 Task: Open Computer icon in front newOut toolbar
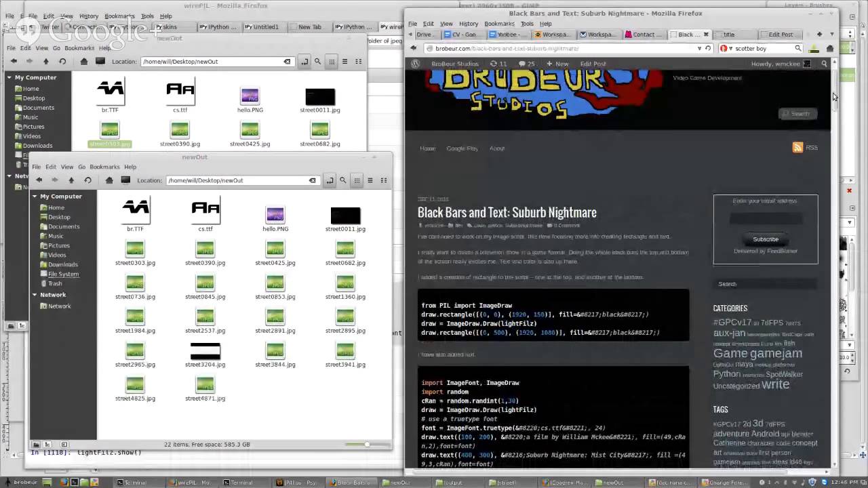pos(125,180)
